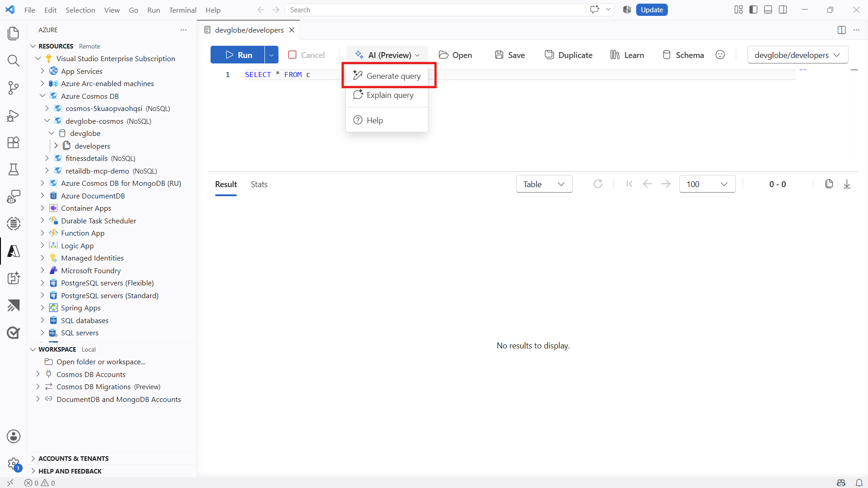Expand the App Services node
This screenshot has width=868, height=488.
43,71
